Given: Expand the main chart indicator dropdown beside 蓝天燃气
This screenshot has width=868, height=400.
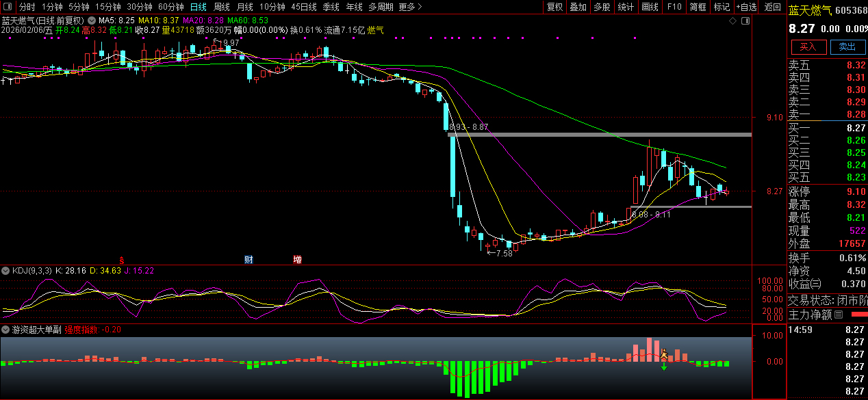Looking at the screenshot, I should [92, 21].
